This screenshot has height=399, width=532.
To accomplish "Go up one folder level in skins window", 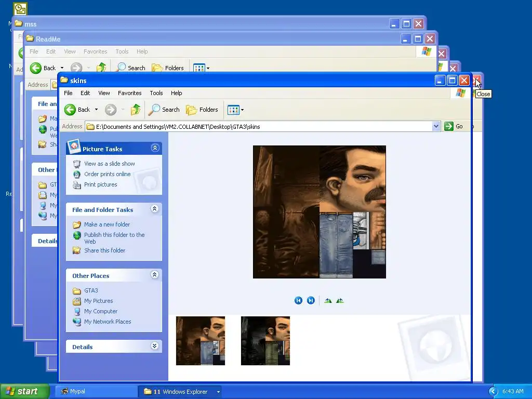I will point(136,110).
